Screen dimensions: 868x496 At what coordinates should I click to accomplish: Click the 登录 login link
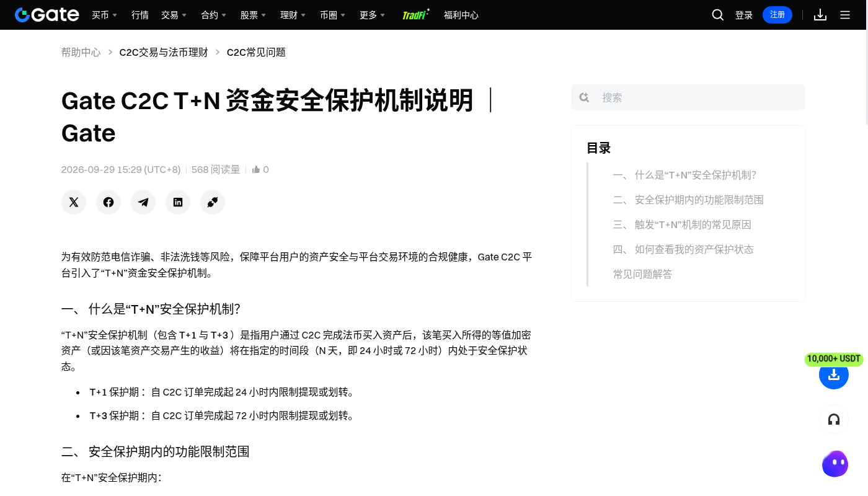744,15
